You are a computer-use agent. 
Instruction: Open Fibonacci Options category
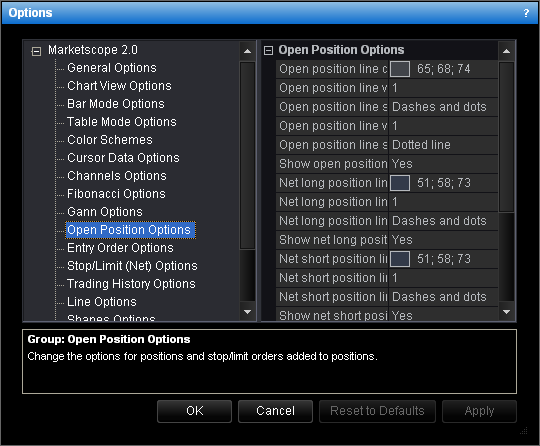click(x=116, y=194)
